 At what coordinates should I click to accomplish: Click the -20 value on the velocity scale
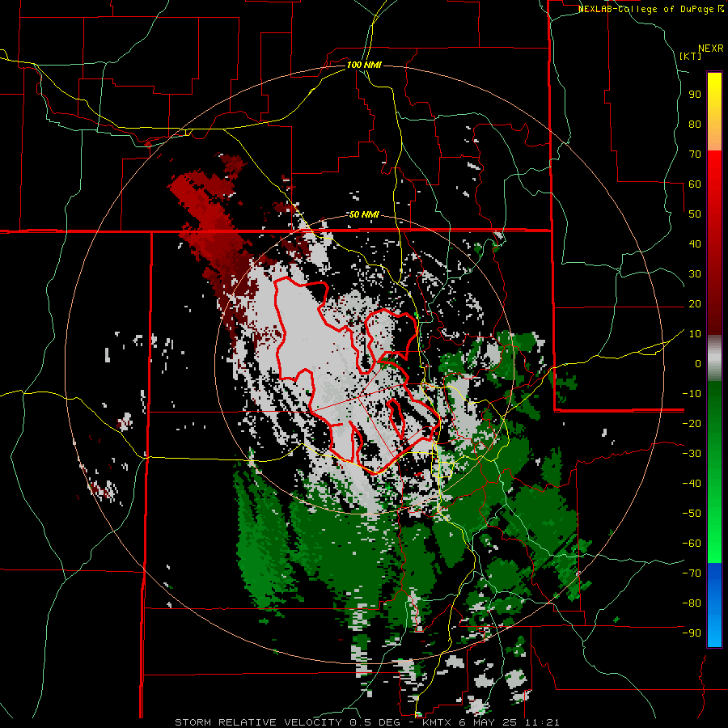pos(692,423)
